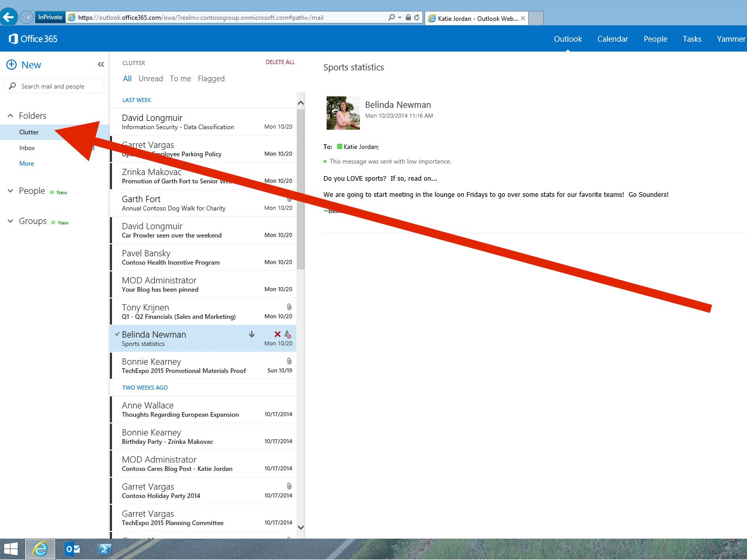Open Thoughts Regarding European Expansion message
Screen dimensions: 747x560
[x=203, y=409]
